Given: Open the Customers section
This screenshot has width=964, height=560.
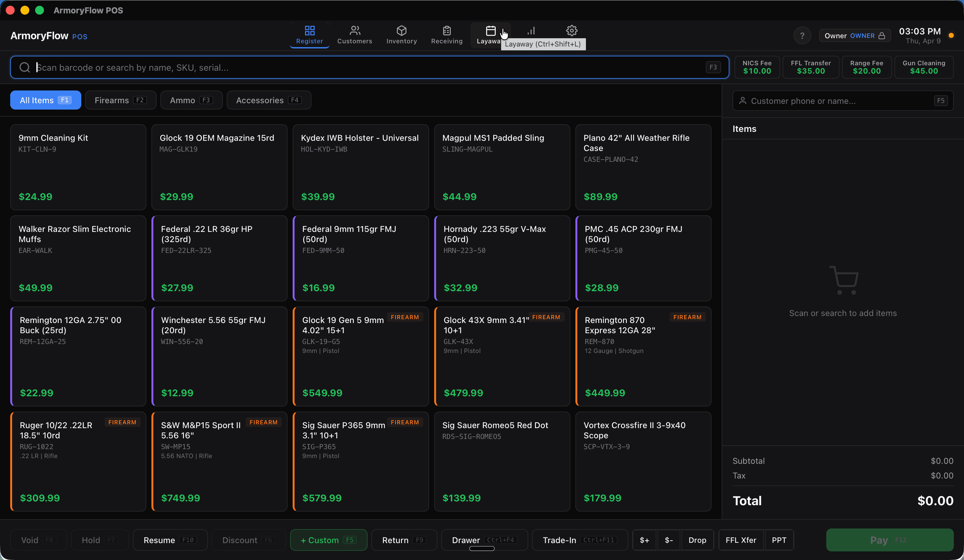Looking at the screenshot, I should tap(354, 35).
